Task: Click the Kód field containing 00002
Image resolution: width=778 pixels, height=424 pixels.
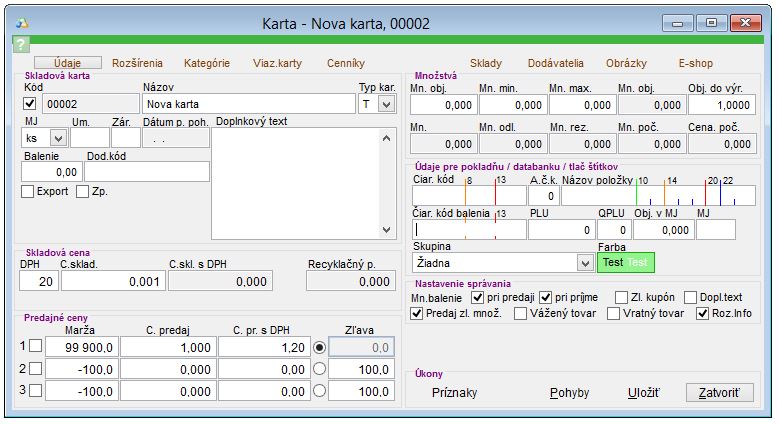Action: [91, 104]
